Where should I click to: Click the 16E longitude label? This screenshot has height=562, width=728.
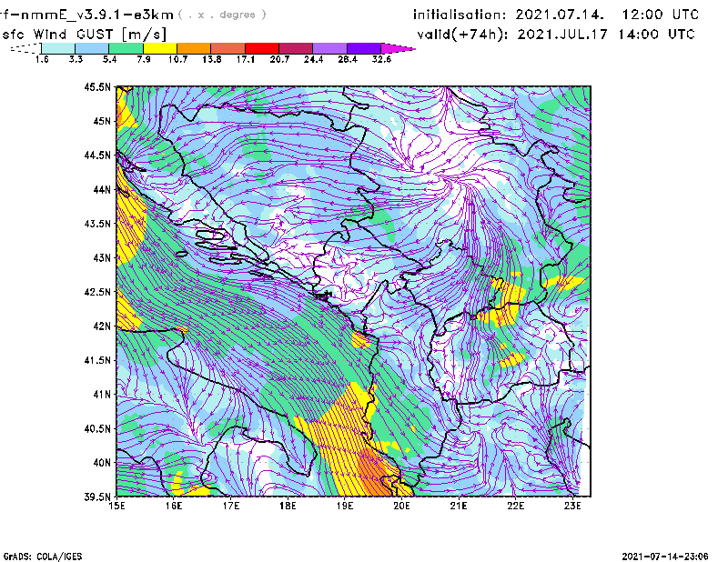(174, 506)
